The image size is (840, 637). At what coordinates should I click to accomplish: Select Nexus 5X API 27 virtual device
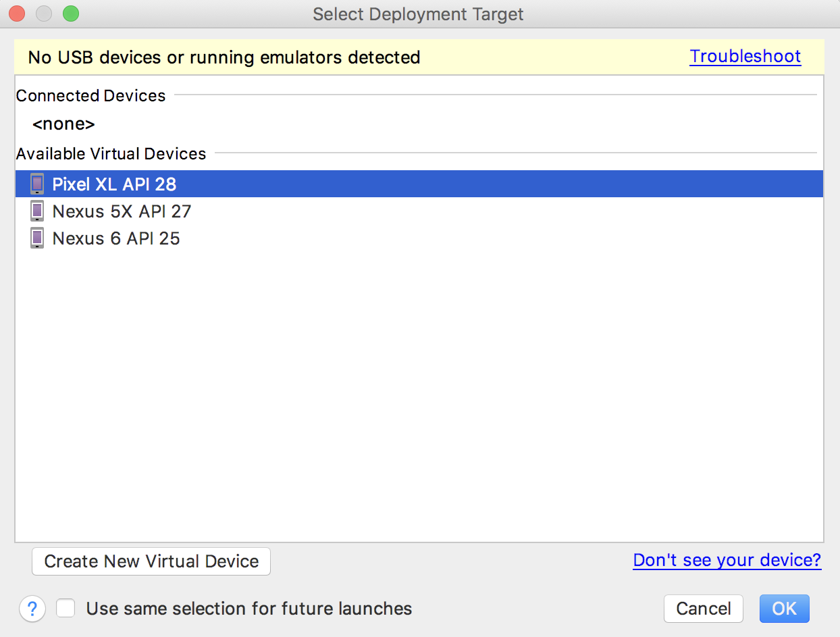[x=122, y=211]
